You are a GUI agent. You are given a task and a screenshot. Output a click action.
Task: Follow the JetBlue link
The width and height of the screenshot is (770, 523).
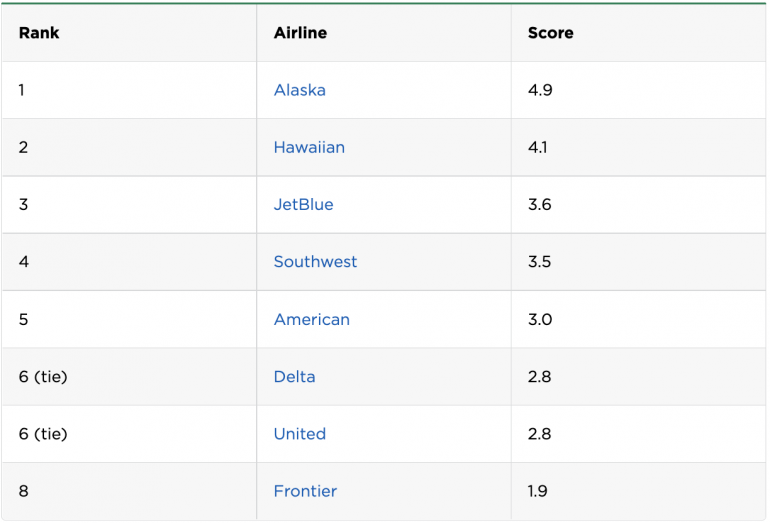tap(303, 204)
